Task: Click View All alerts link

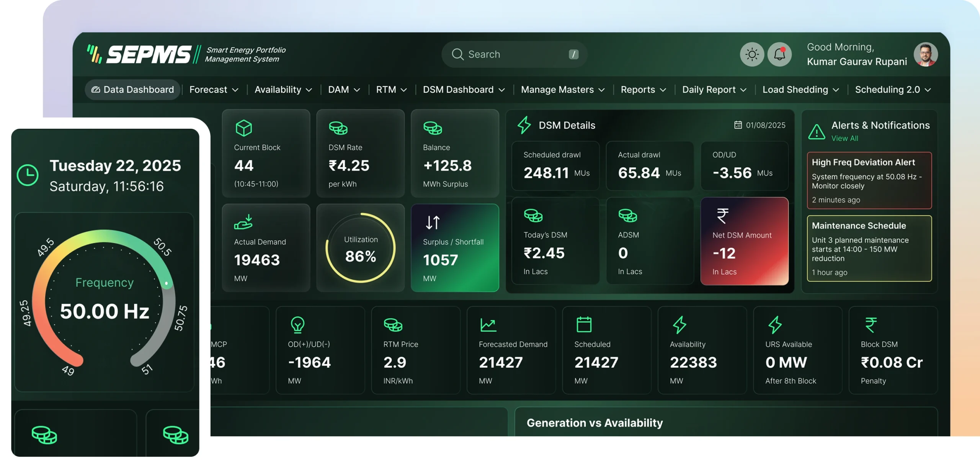Action: [844, 138]
